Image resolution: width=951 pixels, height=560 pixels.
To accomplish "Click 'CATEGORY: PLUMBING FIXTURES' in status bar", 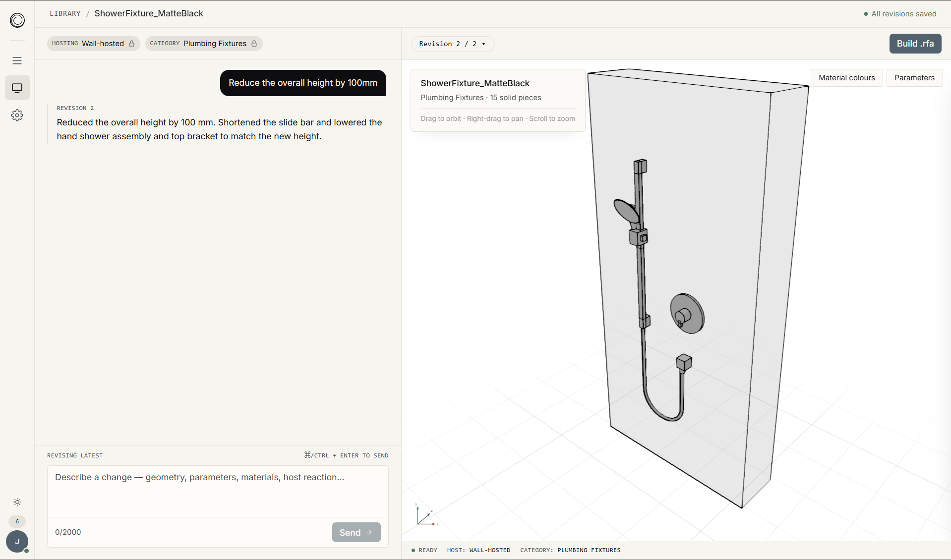I will 570,550.
